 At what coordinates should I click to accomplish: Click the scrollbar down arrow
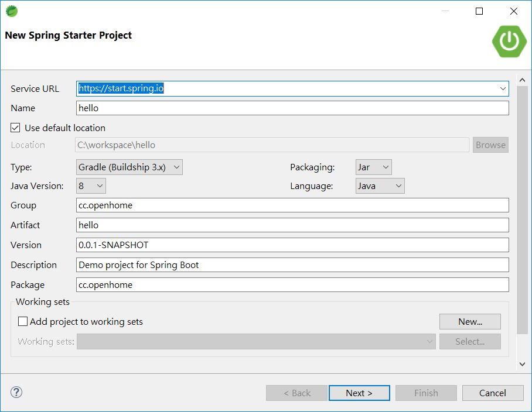pyautogui.click(x=522, y=363)
